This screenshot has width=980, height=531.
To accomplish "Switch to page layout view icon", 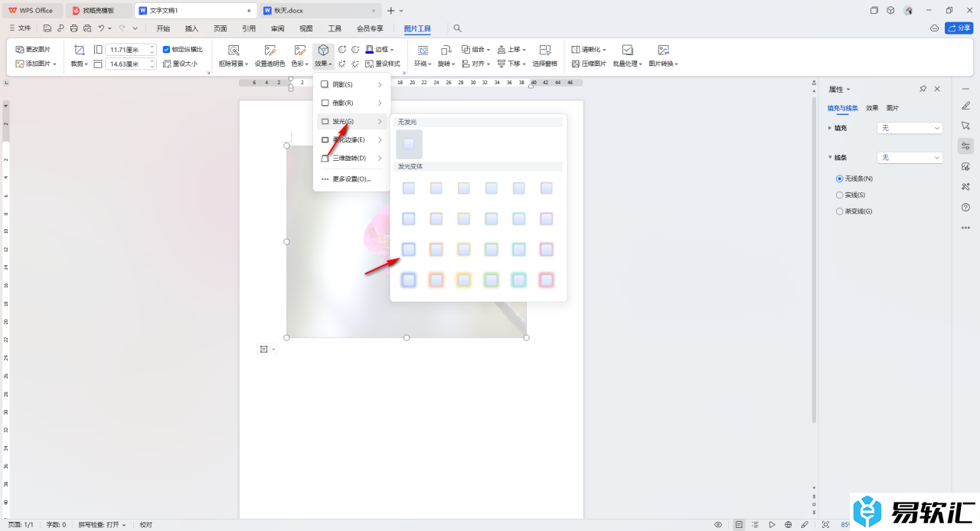I will [739, 525].
